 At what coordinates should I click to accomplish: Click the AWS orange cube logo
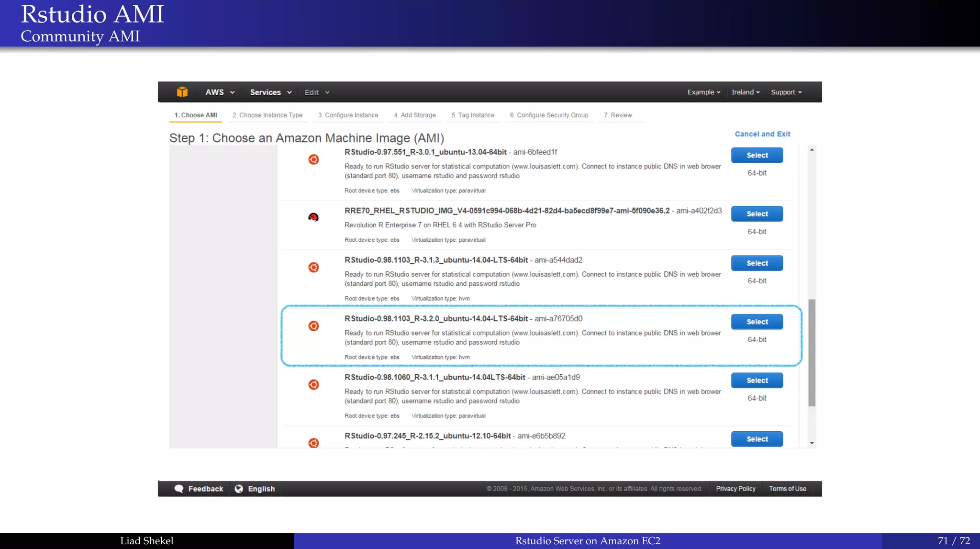pos(182,92)
